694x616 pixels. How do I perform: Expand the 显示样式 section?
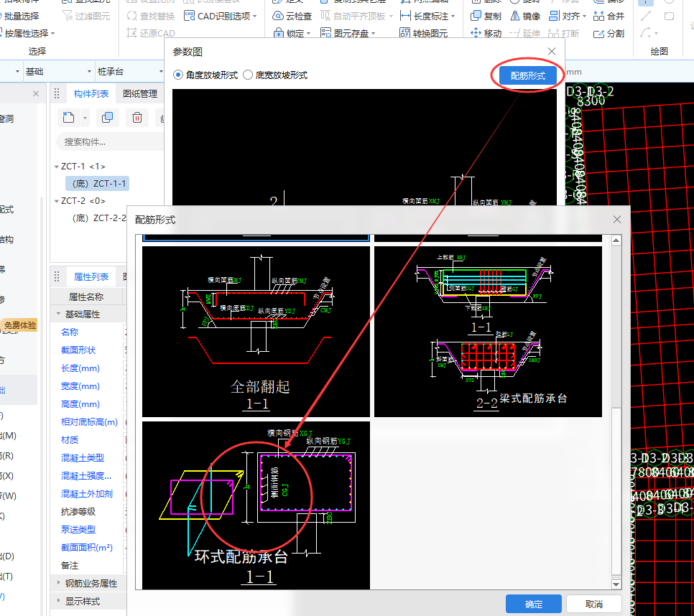point(58,600)
